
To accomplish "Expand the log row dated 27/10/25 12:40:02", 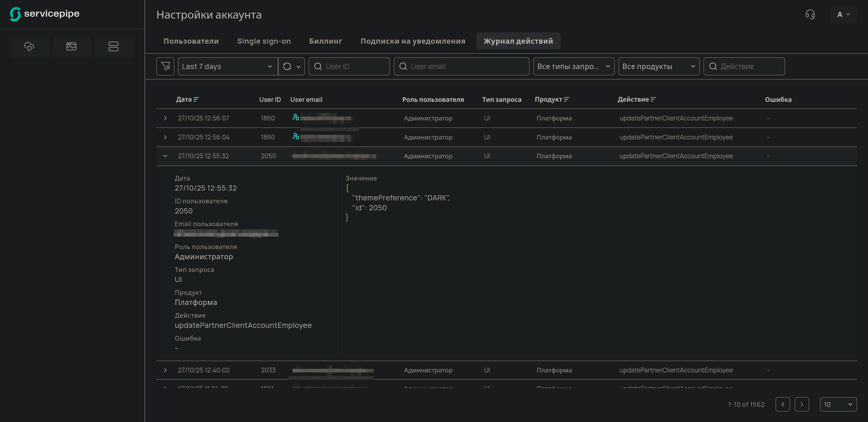I will point(165,370).
